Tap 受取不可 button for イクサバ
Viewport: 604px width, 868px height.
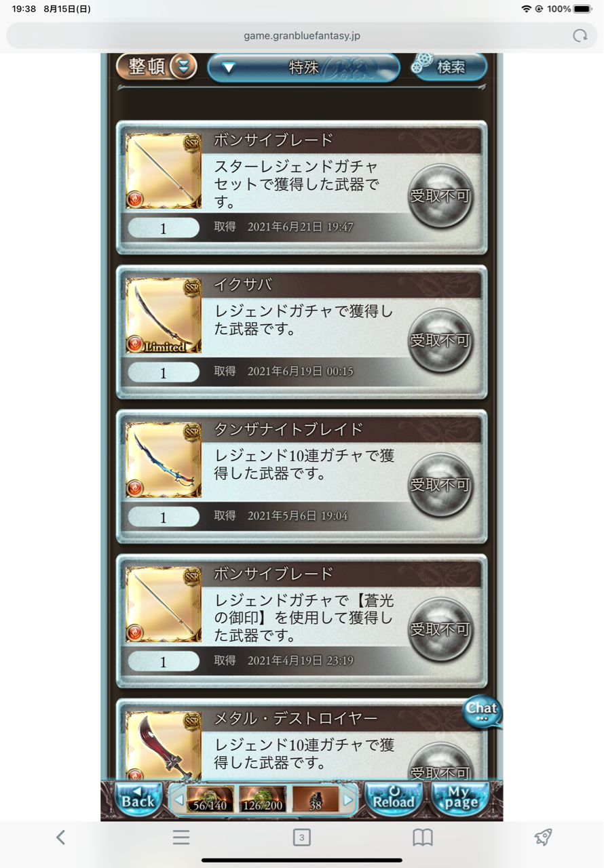click(440, 340)
